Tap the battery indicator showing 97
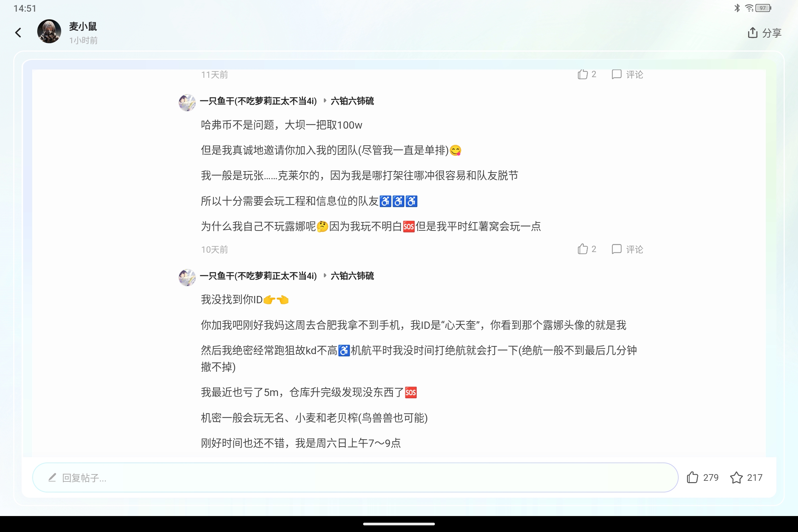Viewport: 798px width, 532px height. 763,8
